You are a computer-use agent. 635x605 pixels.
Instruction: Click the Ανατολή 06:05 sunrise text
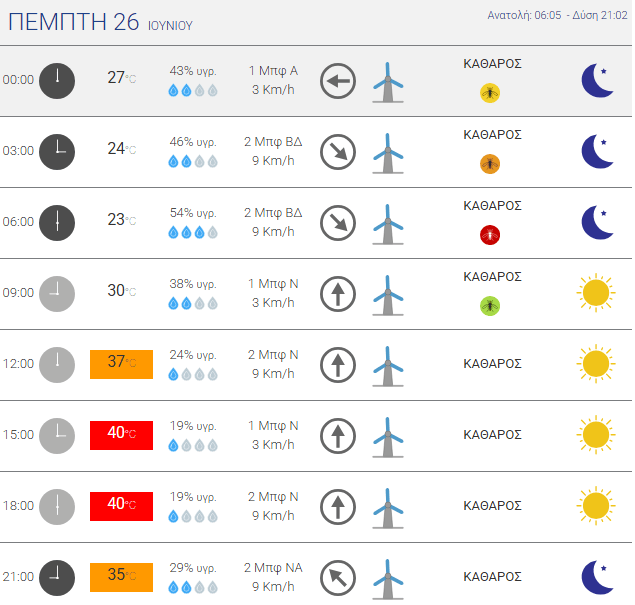(524, 15)
